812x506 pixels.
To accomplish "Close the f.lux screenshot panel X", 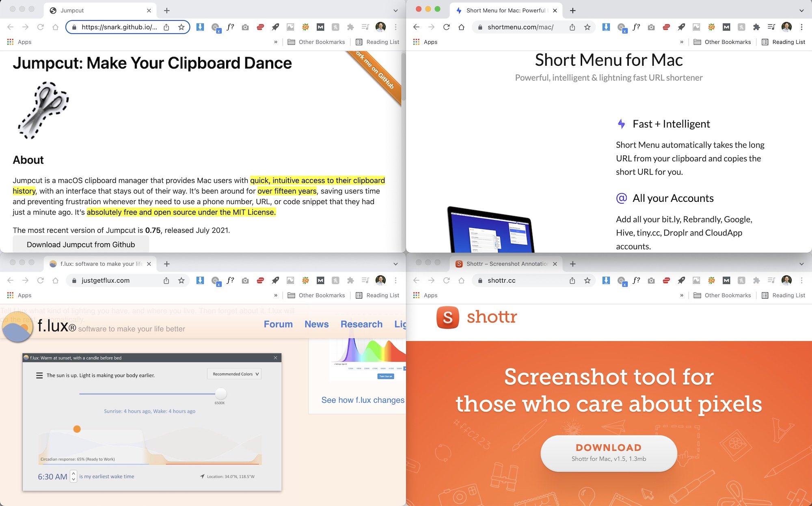I will (275, 358).
